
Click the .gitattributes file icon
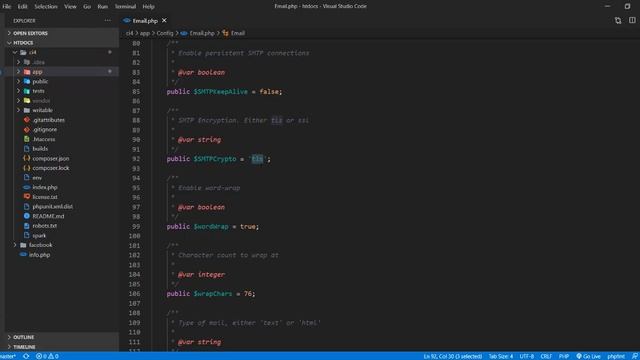click(x=27, y=120)
